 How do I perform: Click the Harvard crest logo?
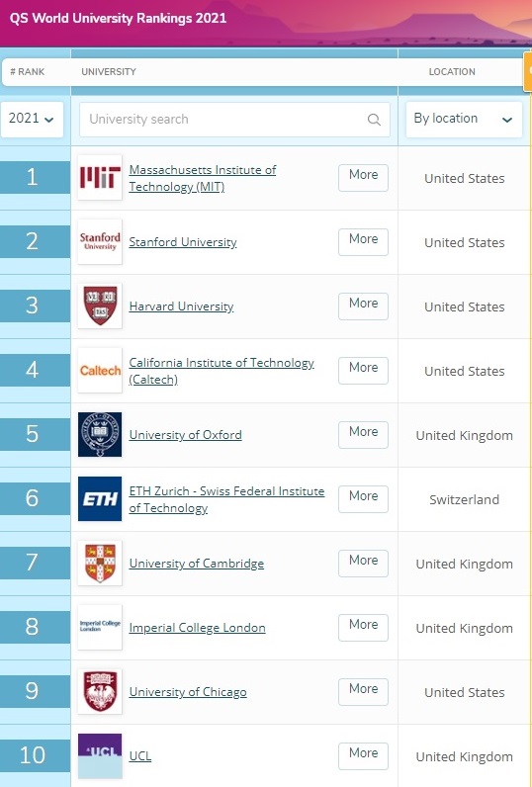(100, 306)
